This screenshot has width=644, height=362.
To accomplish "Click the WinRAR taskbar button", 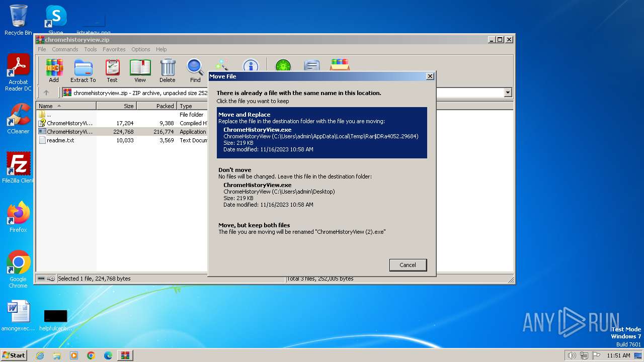I will (125, 355).
